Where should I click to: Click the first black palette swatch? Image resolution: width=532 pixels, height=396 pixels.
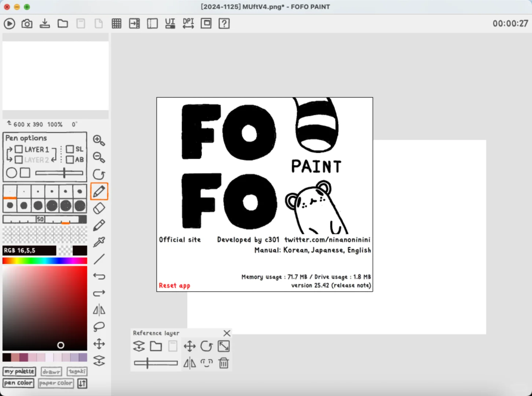pos(7,357)
